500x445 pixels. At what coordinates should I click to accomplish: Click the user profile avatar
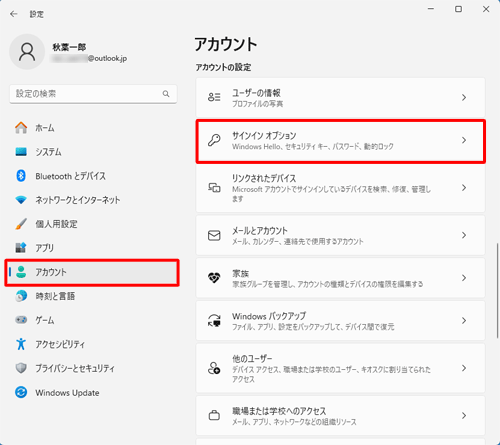coord(27,52)
